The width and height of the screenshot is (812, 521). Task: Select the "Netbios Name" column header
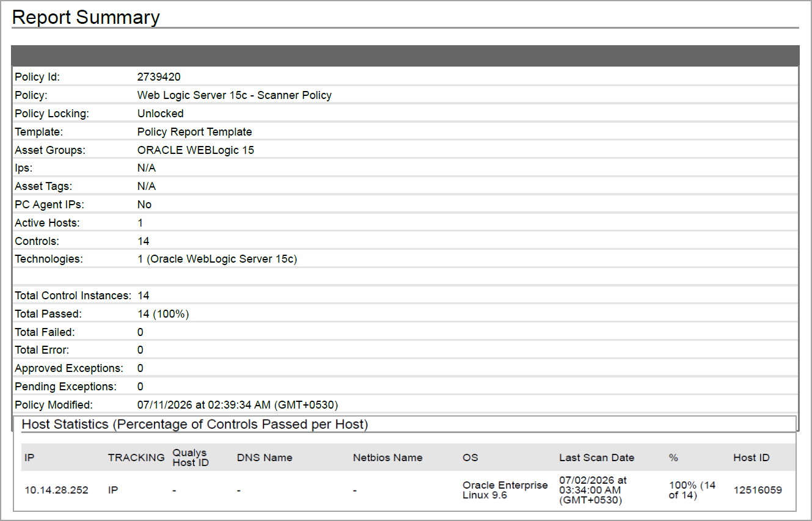387,457
